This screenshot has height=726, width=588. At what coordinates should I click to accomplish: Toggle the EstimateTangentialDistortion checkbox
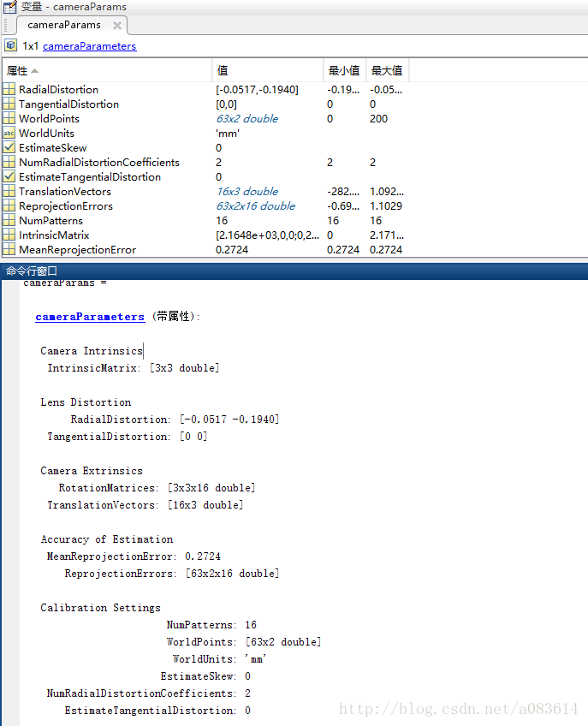point(9,177)
